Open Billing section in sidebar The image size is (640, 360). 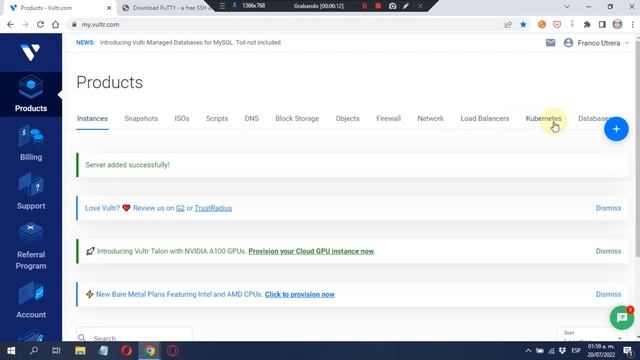point(31,143)
